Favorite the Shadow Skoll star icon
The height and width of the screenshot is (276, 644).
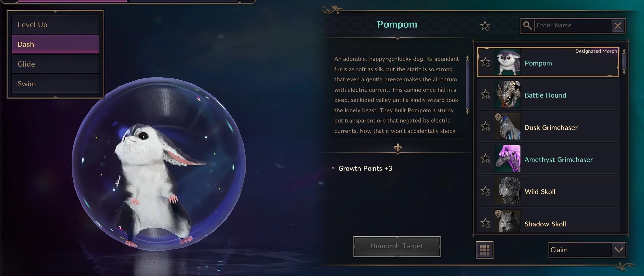click(x=485, y=223)
